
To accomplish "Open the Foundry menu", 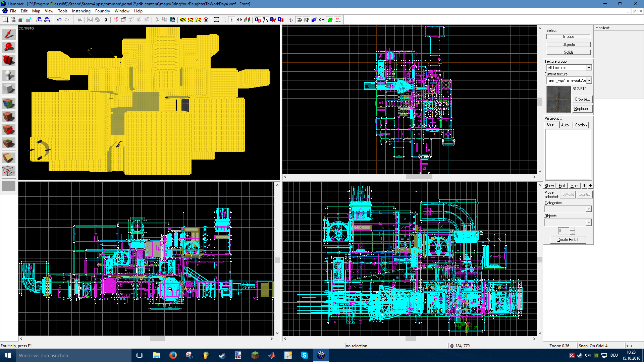I will (x=102, y=11).
